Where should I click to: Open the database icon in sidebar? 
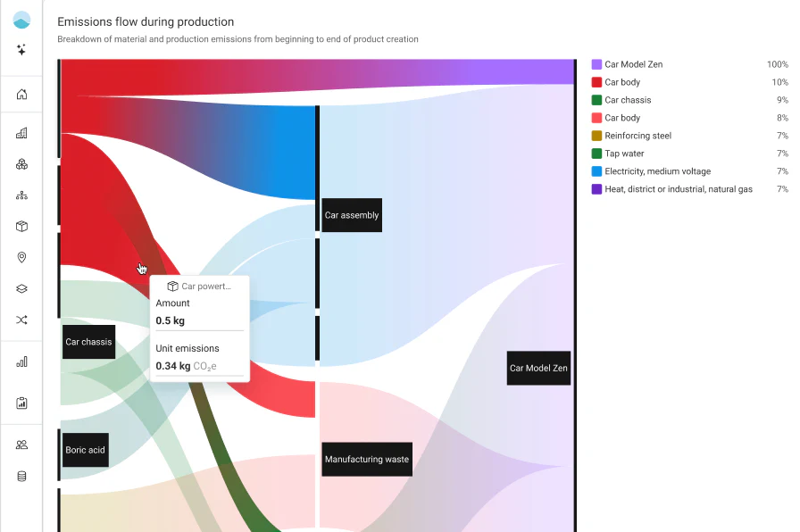21,477
